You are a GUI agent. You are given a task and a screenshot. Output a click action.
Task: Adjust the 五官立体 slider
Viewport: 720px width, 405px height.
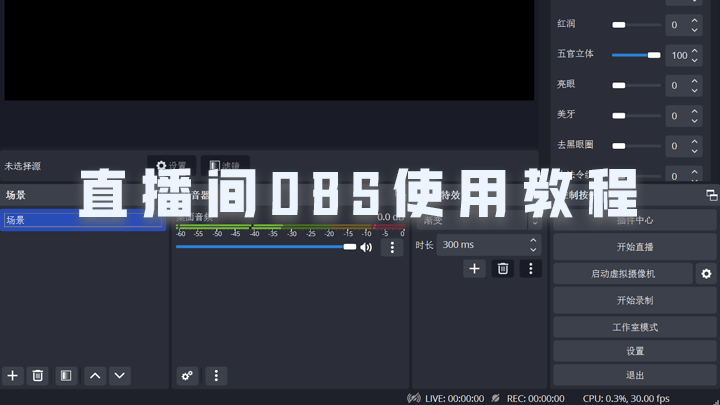tap(636, 55)
